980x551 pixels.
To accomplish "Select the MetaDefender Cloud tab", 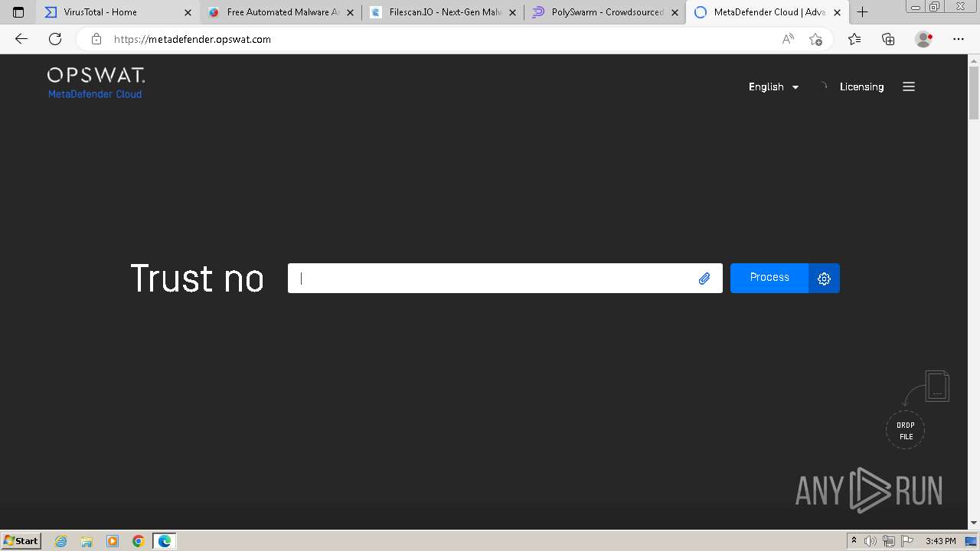I will 768,12.
